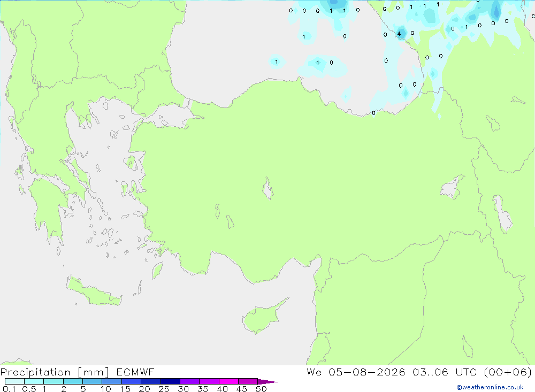Click the precipitation value "4" on map
Image resolution: width=535 pixels, height=392 pixels.
click(x=399, y=34)
